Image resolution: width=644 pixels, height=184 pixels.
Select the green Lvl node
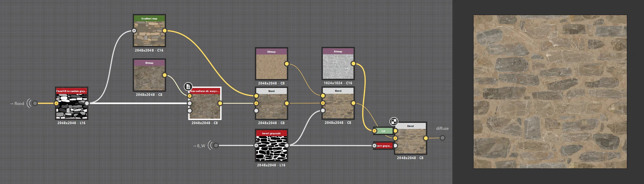coord(383,131)
